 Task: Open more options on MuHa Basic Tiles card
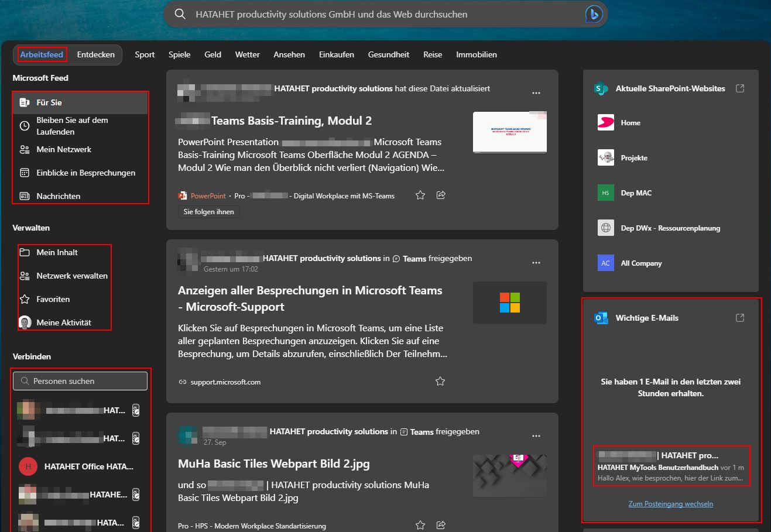coord(536,436)
